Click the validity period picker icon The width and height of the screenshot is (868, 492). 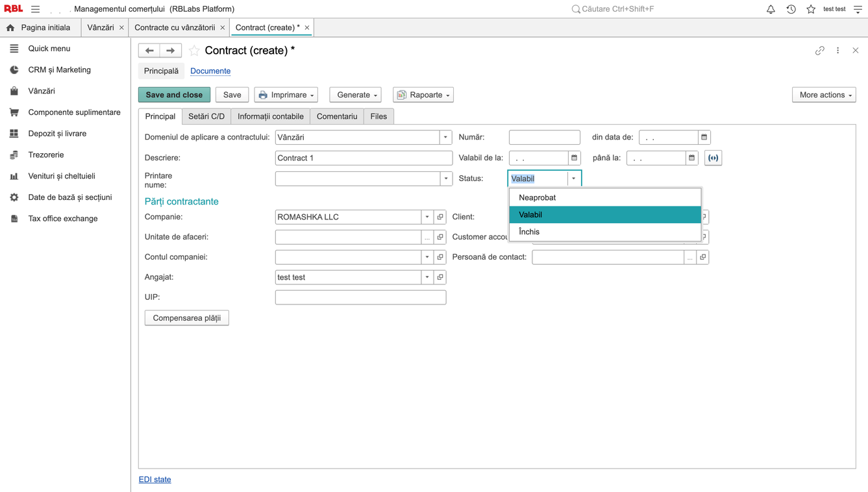click(713, 158)
